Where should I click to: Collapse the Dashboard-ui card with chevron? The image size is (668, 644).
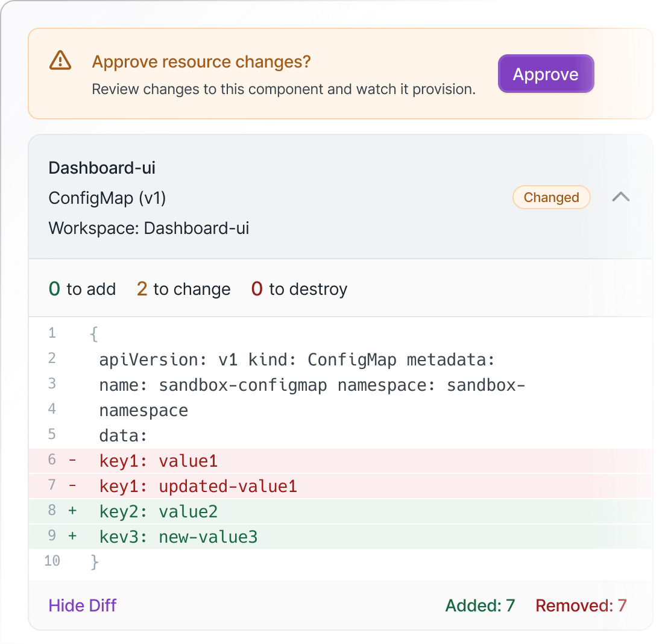(620, 197)
